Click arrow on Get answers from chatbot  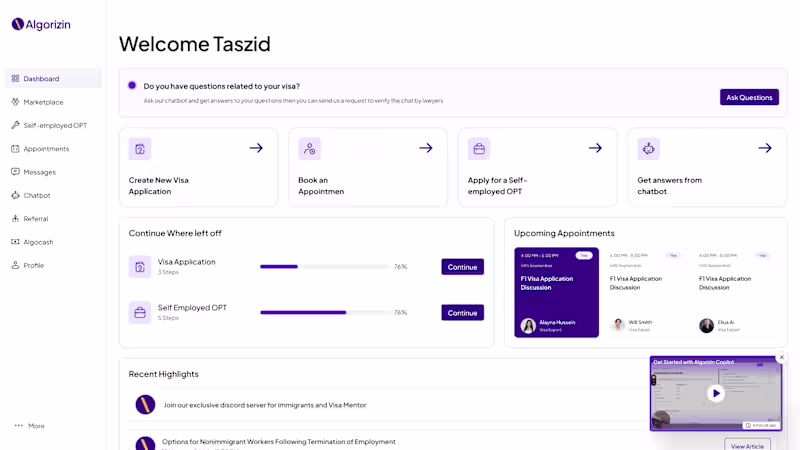click(765, 148)
